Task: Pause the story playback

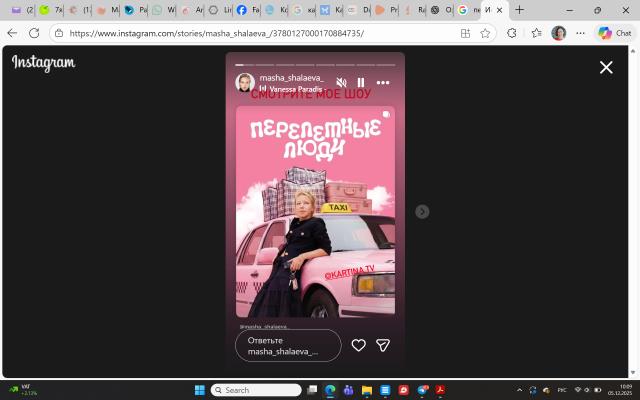Action: click(361, 83)
